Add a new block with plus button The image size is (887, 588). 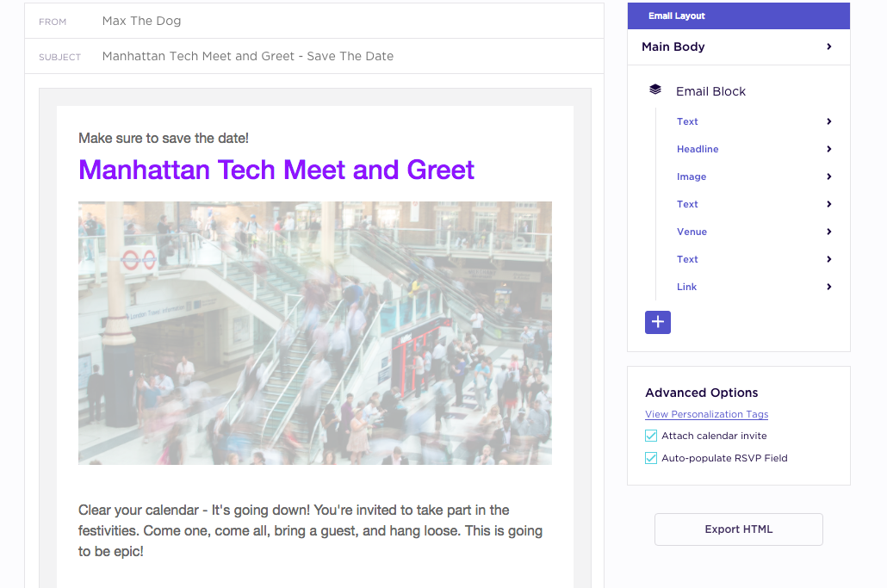coord(657,322)
